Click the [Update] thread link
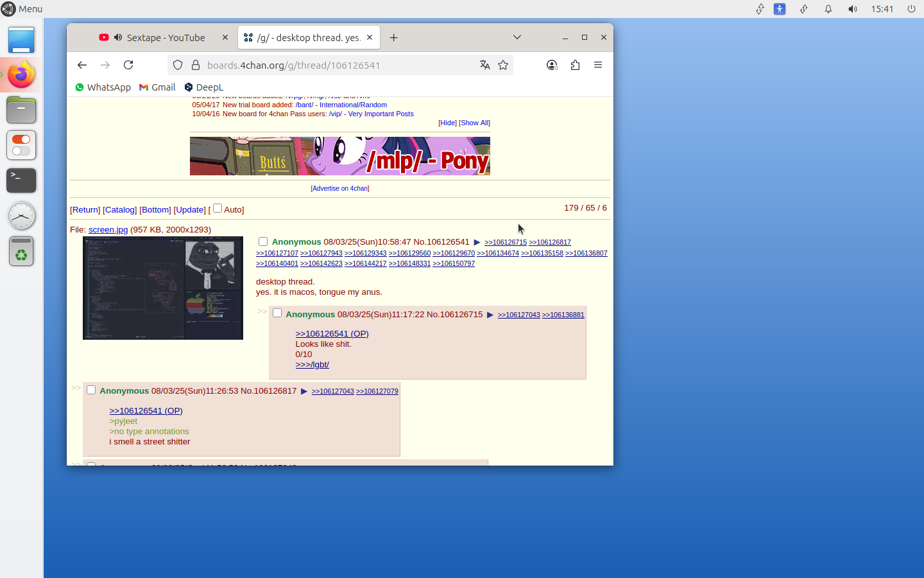 click(190, 210)
